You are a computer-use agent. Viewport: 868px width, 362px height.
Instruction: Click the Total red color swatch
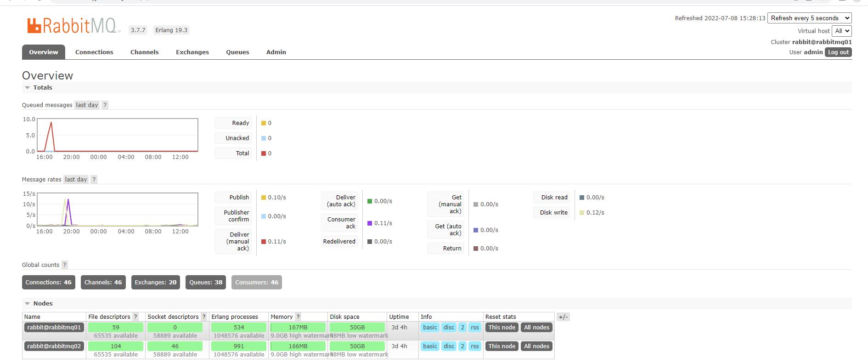pyautogui.click(x=264, y=153)
